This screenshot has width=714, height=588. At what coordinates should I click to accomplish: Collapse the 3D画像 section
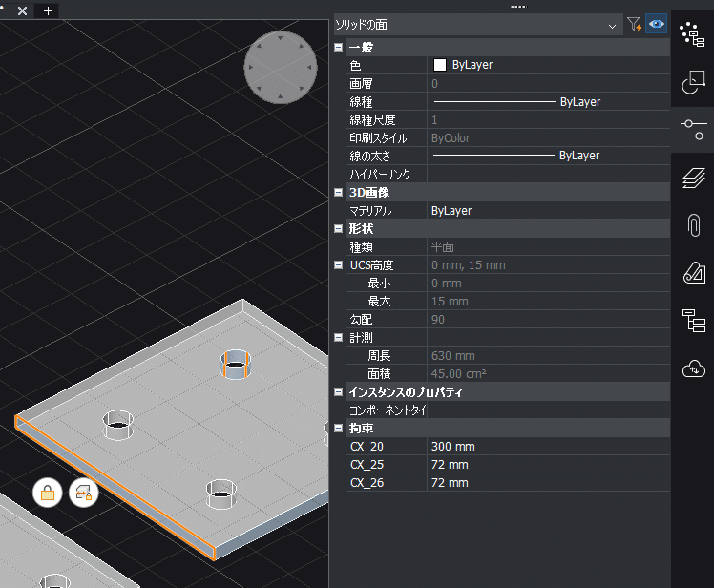click(338, 193)
